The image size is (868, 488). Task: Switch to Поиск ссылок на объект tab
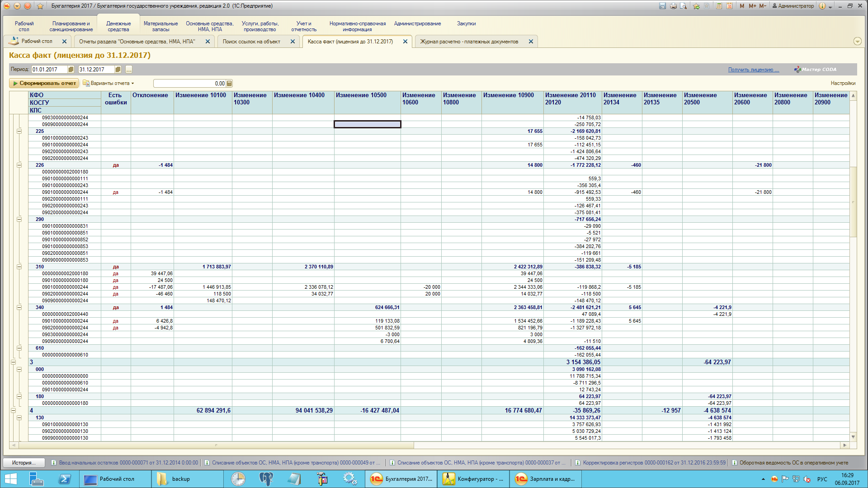tap(251, 42)
